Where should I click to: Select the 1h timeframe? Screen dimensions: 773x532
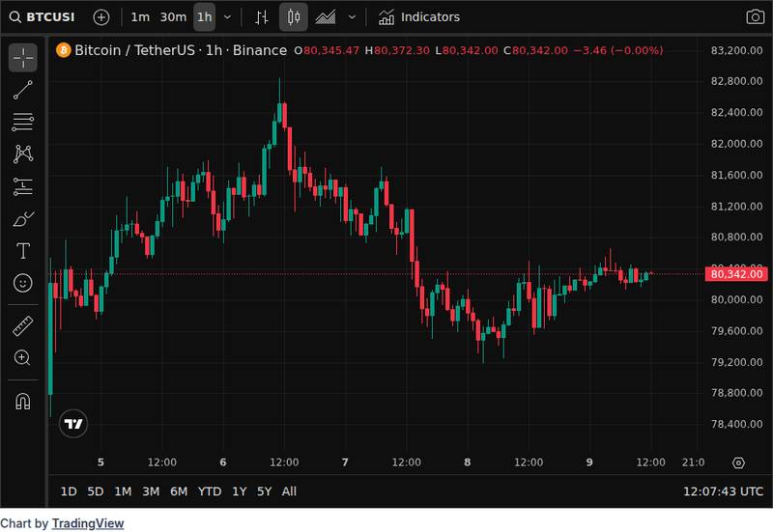(204, 17)
